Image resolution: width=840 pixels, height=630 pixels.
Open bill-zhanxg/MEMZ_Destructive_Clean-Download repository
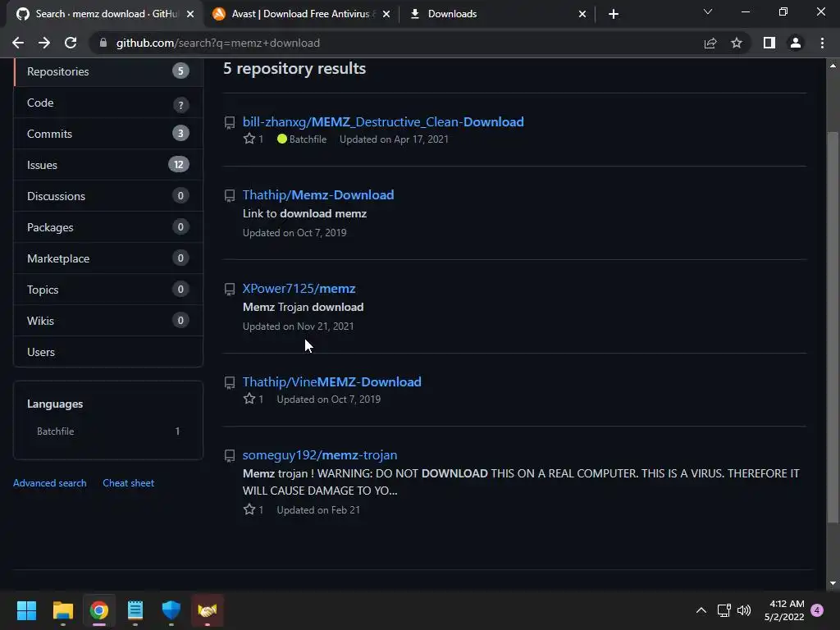tap(383, 122)
